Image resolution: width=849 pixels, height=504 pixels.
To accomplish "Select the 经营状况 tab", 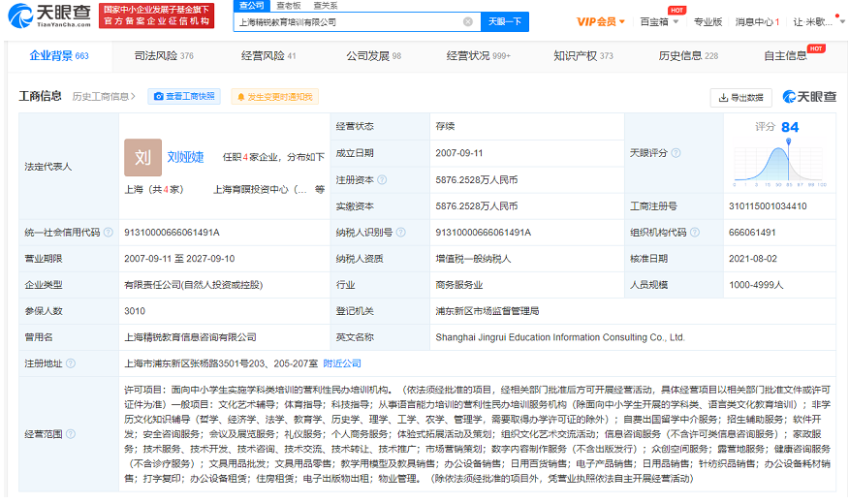I will point(479,56).
